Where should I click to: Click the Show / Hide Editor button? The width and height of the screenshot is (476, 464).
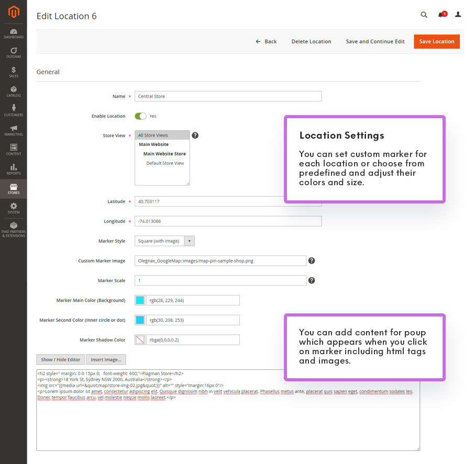point(60,359)
